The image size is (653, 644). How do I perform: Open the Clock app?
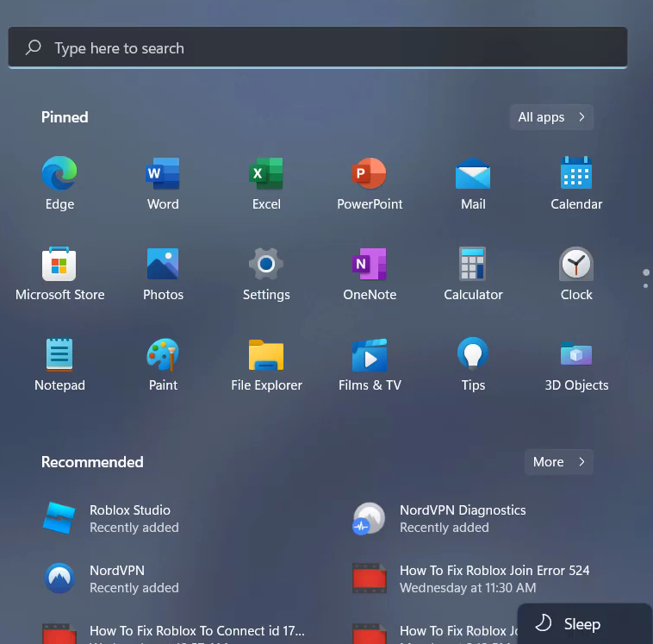click(x=576, y=273)
